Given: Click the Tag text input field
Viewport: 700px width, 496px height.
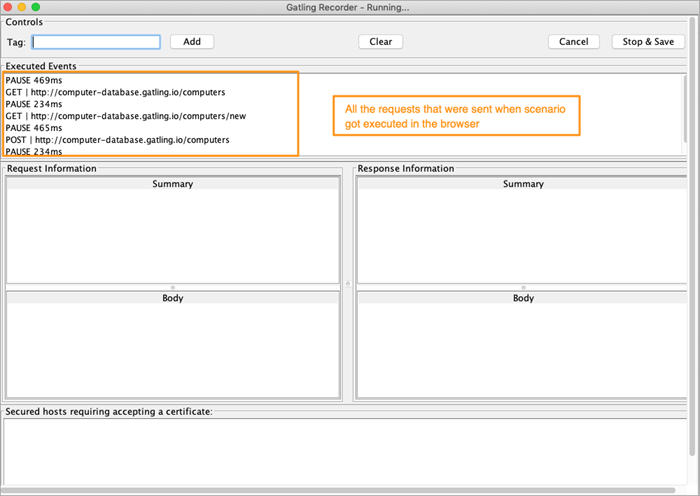Looking at the screenshot, I should coord(96,42).
